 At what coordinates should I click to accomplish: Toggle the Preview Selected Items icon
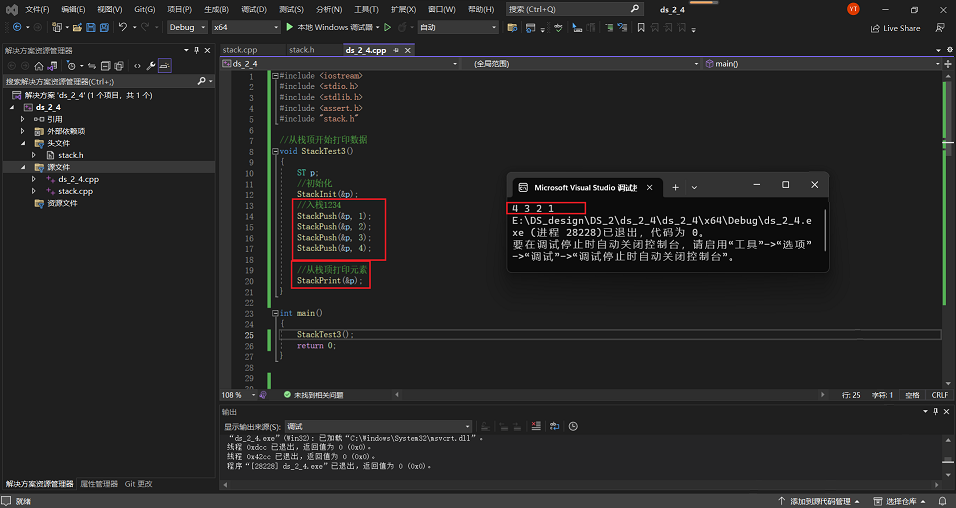pyautogui.click(x=165, y=66)
